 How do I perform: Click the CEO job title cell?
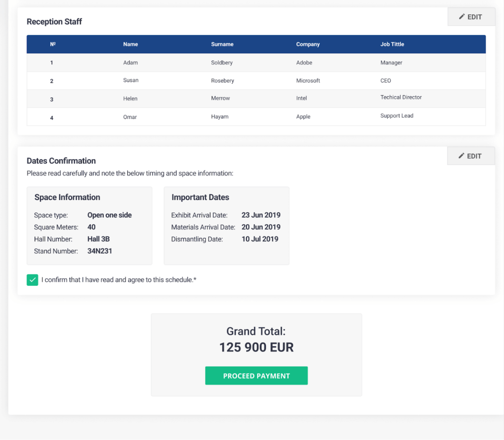386,80
